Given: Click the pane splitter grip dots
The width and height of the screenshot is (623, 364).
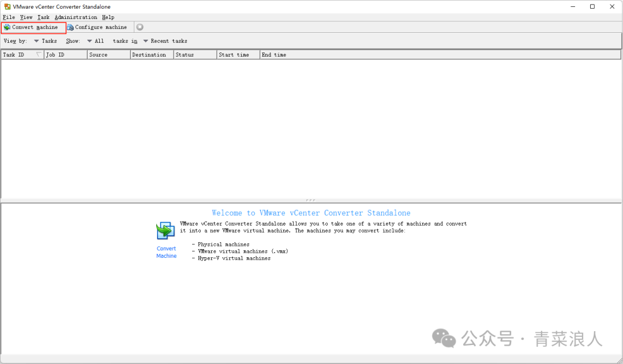Looking at the screenshot, I should pyautogui.click(x=311, y=200).
